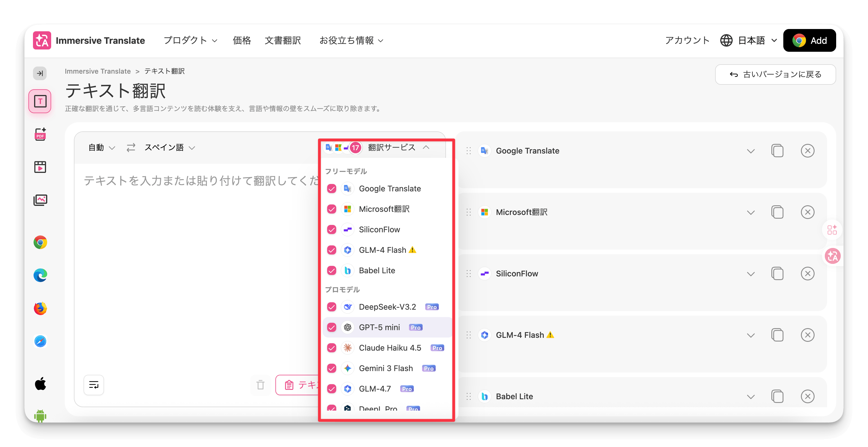This screenshot has height=447, width=868.
Task: Expand the SiliconFlow result card
Action: [x=750, y=274]
